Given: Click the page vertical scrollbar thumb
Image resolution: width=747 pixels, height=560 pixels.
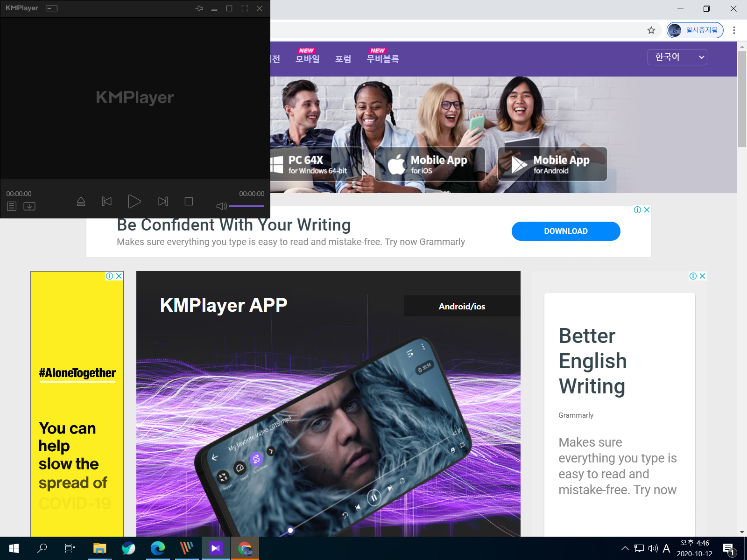Looking at the screenshot, I should pos(742,99).
